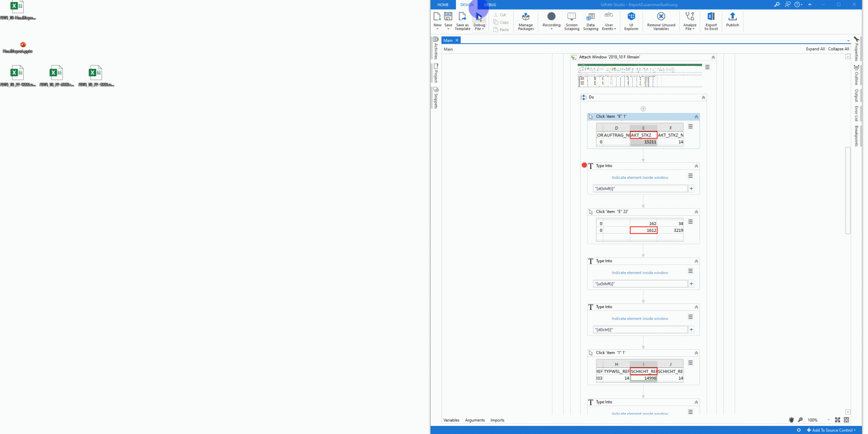Launch Screen Scraping
This screenshot has width=868, height=434.
pyautogui.click(x=571, y=20)
